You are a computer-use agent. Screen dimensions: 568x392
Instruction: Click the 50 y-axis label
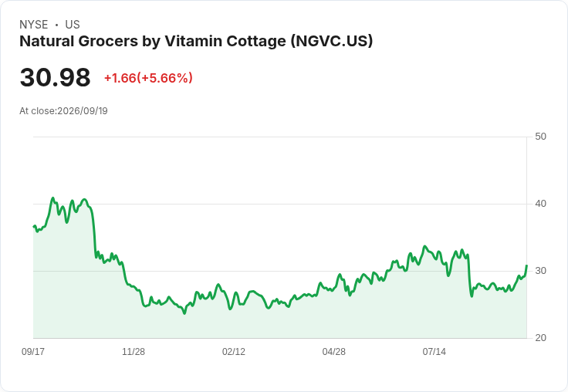coord(540,137)
